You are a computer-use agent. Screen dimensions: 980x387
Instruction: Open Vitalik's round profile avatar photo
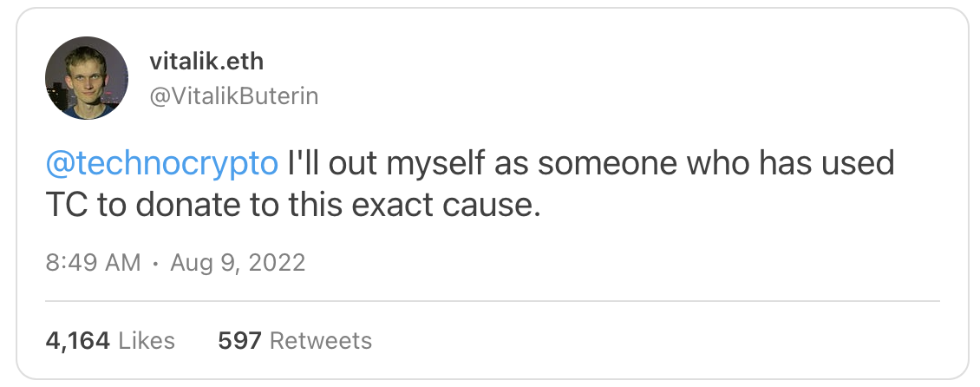(x=87, y=77)
